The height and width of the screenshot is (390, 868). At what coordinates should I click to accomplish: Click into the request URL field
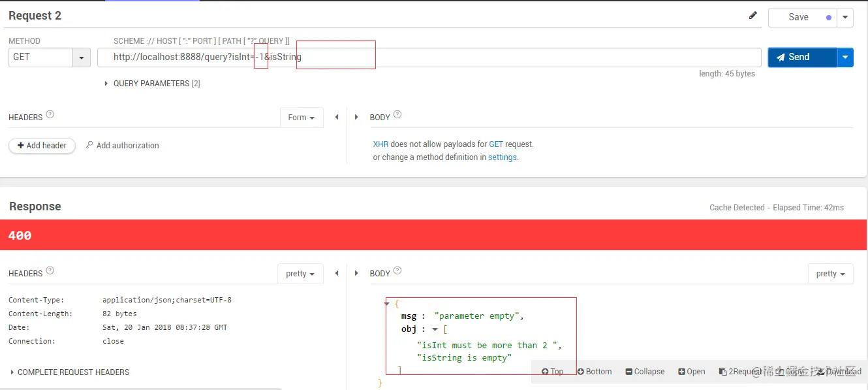point(429,57)
